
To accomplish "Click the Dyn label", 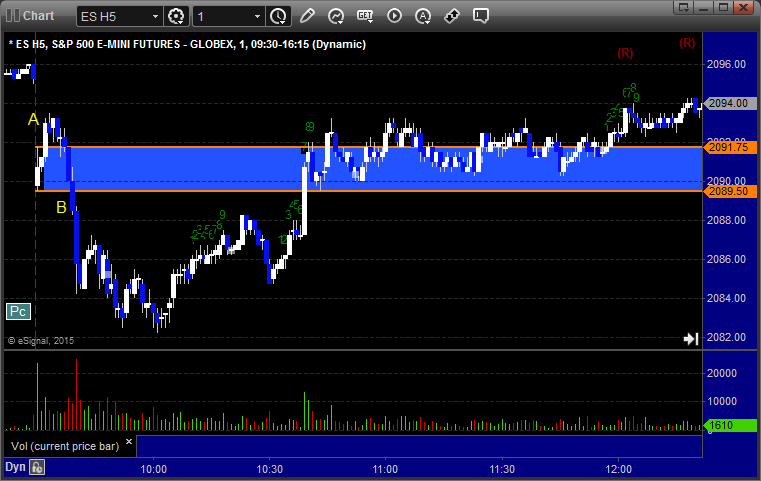I will (15, 467).
